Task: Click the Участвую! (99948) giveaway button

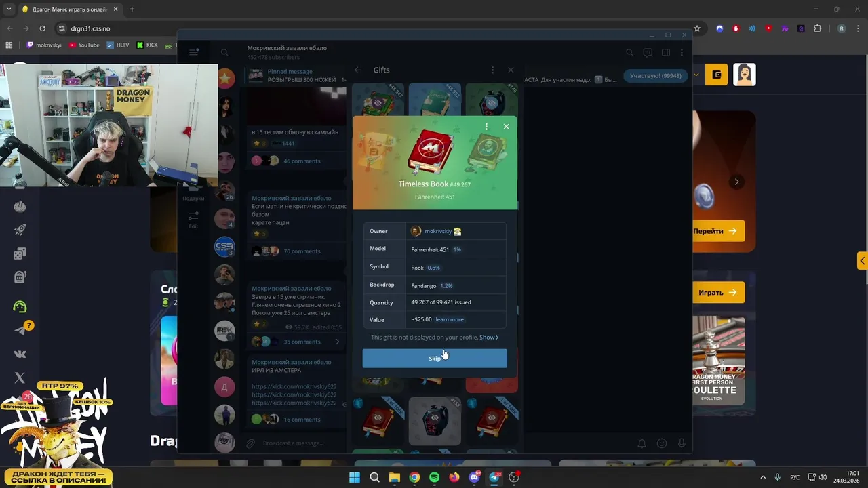Action: pyautogui.click(x=655, y=75)
